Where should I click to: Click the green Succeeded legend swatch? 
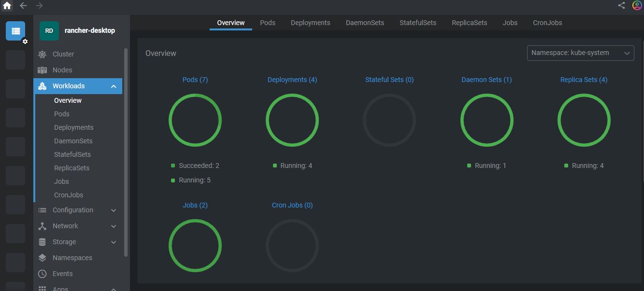coord(172,165)
